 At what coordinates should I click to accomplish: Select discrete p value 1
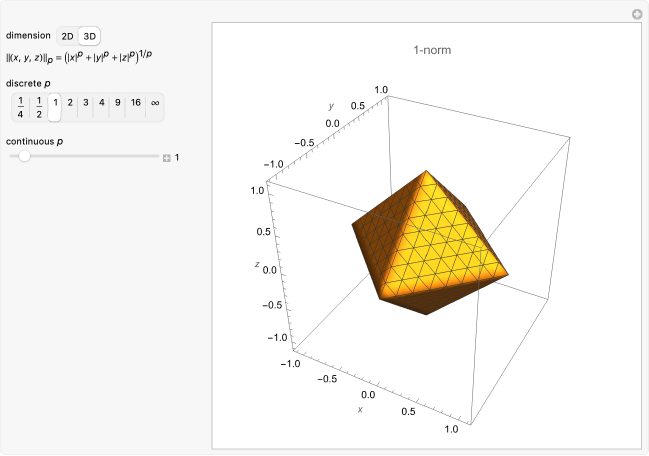55,102
